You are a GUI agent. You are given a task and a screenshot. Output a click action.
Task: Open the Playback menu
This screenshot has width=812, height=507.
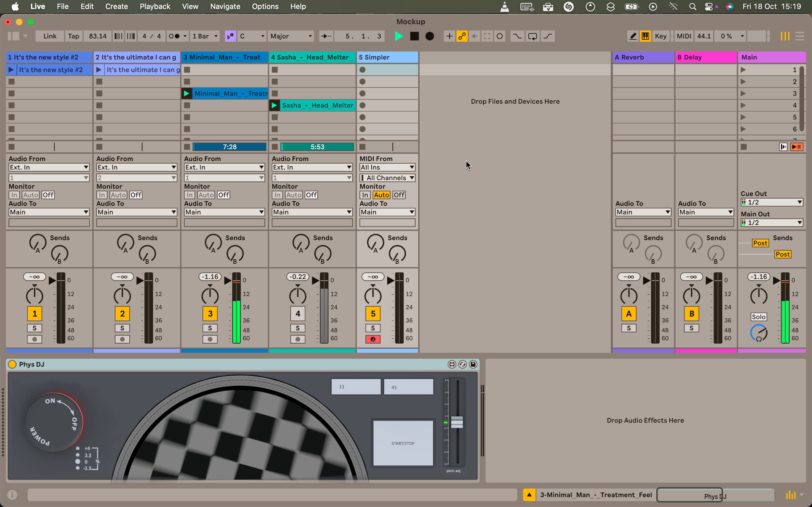coord(155,6)
